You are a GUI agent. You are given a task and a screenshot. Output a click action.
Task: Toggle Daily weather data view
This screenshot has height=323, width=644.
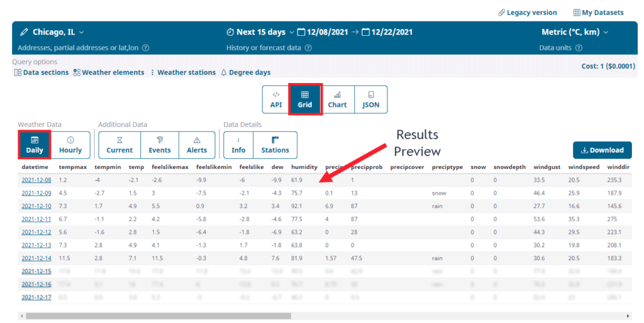tap(34, 145)
